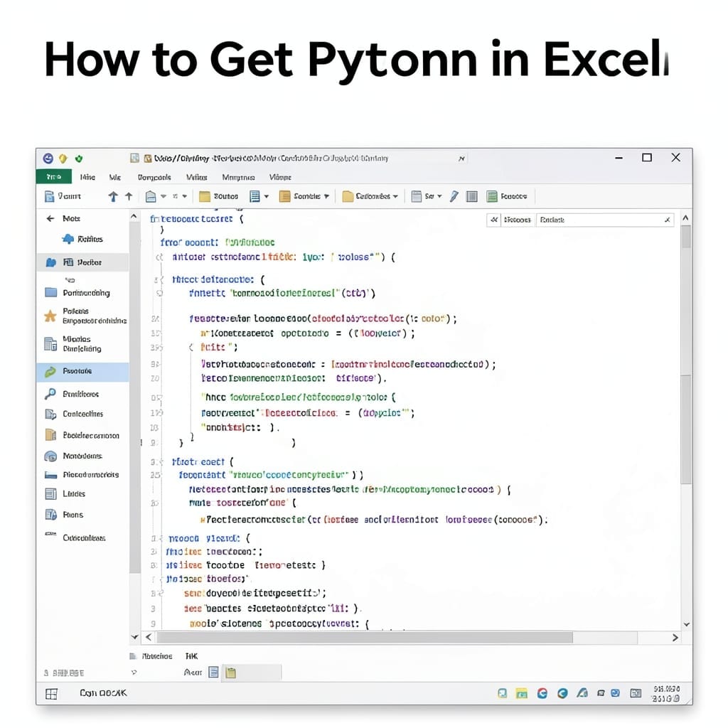Switch to the THK bottom tab
728x728 pixels.
tap(191, 656)
